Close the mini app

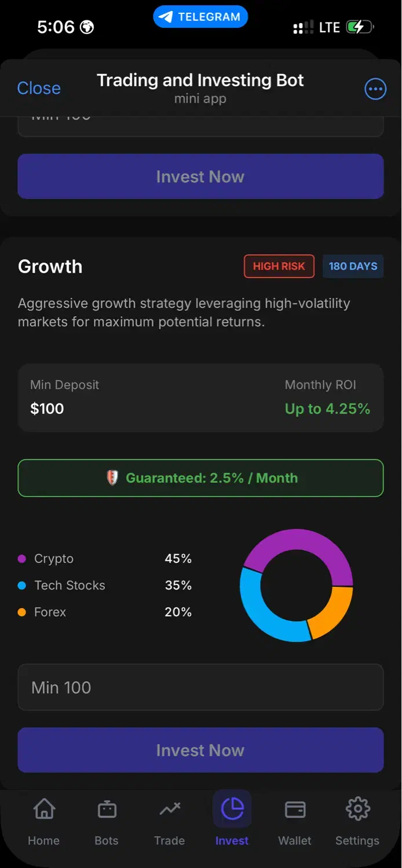(x=39, y=88)
